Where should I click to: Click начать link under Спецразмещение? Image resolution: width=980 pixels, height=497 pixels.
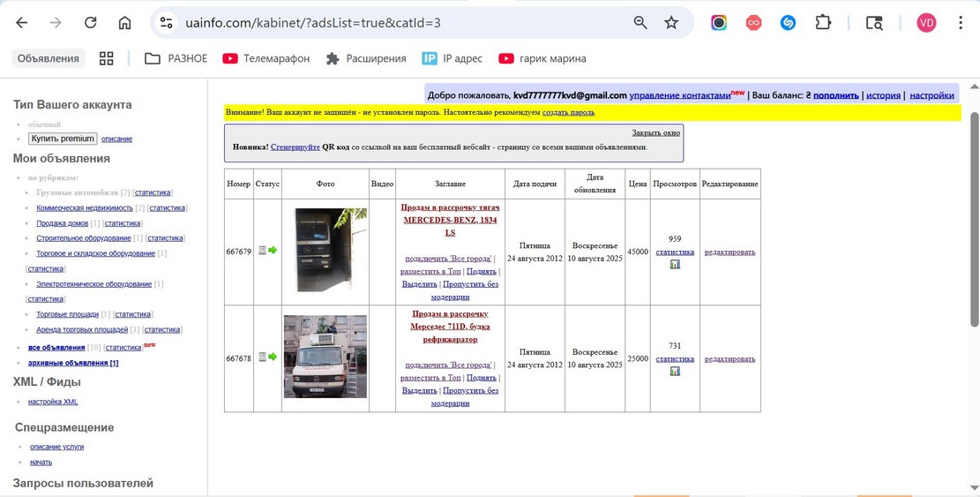coord(41,462)
